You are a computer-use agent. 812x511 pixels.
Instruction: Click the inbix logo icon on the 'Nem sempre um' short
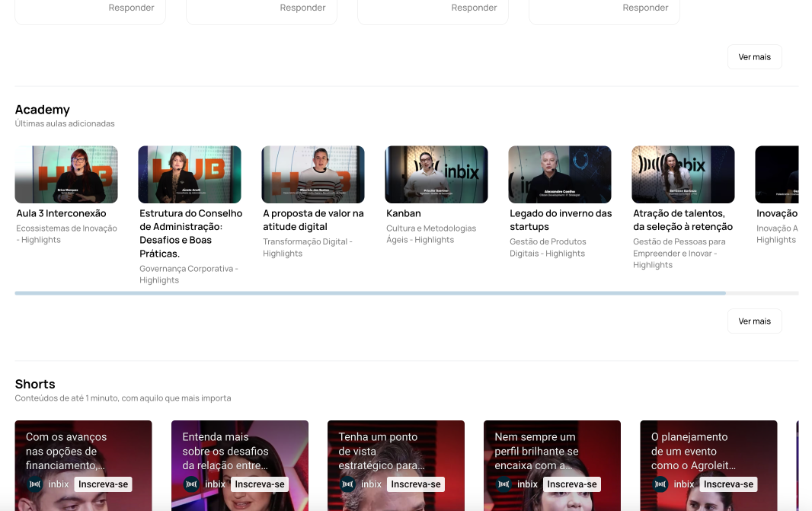point(504,484)
